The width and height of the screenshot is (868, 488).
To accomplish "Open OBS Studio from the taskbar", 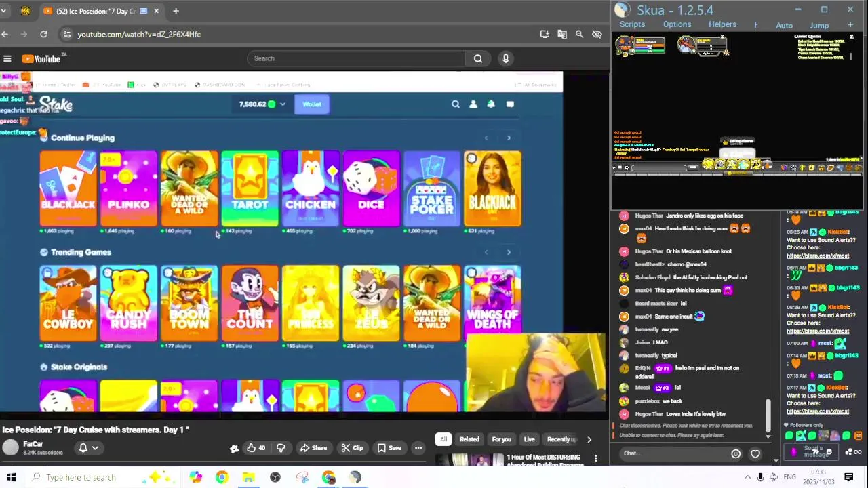I will 275,477.
